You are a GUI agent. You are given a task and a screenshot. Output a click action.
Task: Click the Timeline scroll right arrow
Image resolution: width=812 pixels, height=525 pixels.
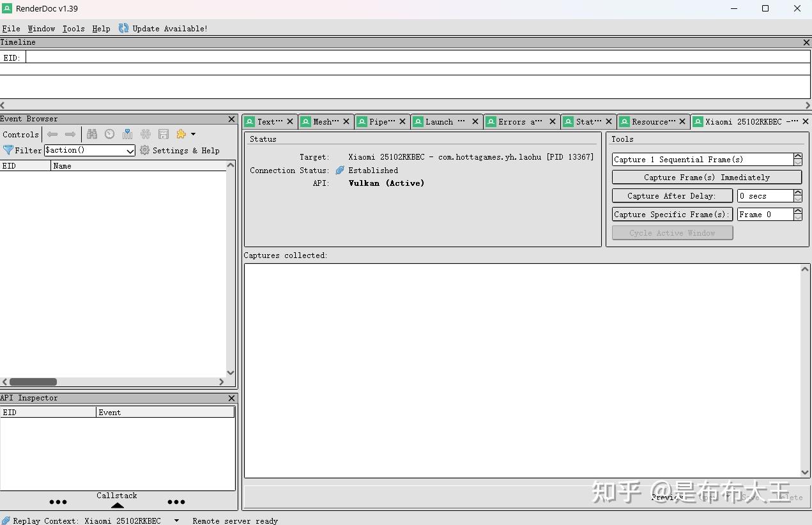[x=808, y=105]
